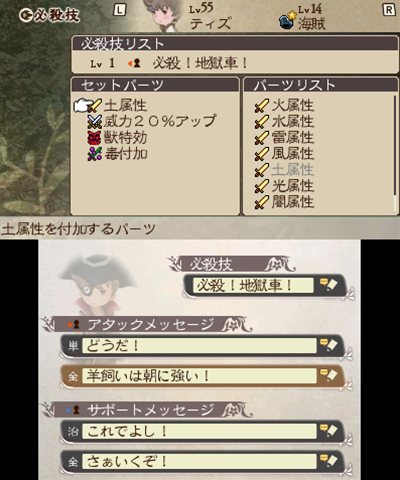
Task: Choose 闇属性 from the parts list
Action: coord(284,202)
